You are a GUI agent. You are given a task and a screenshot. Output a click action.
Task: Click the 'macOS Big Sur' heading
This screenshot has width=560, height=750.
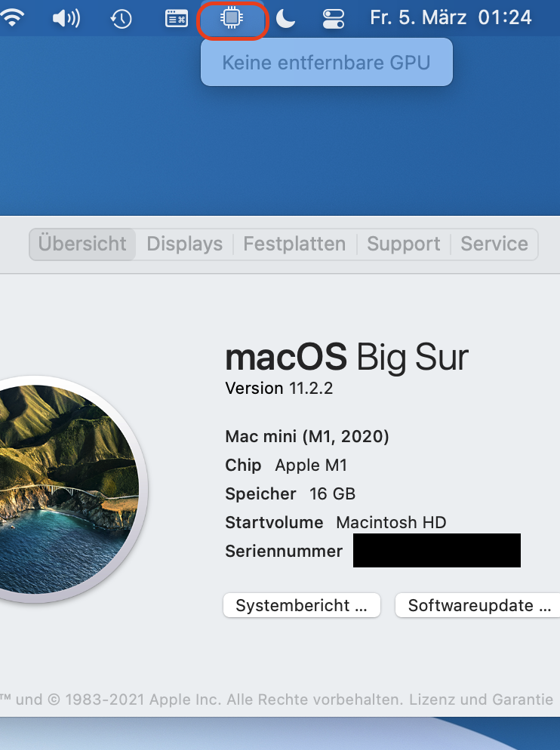coord(347,357)
